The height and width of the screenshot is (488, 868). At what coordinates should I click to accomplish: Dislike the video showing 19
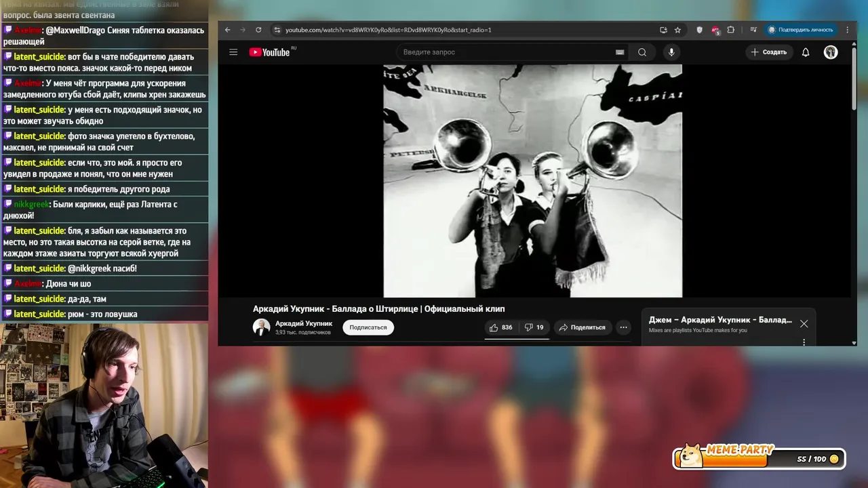pyautogui.click(x=534, y=327)
